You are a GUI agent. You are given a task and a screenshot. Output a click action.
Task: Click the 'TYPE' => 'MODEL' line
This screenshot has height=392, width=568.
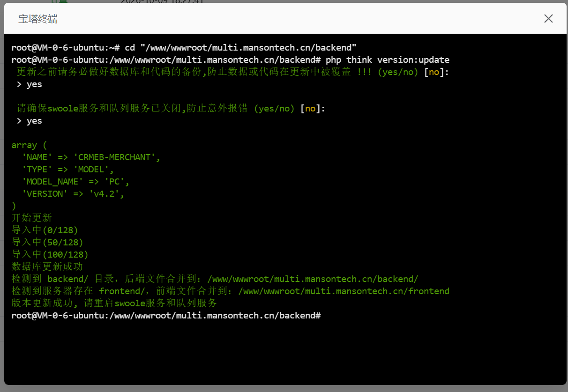tap(68, 170)
